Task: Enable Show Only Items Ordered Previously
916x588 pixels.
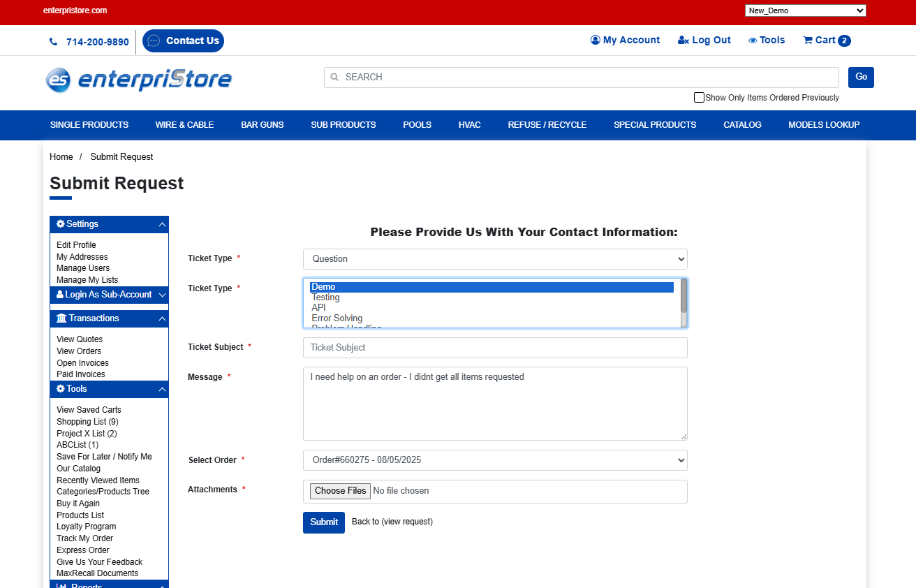Action: tap(699, 98)
